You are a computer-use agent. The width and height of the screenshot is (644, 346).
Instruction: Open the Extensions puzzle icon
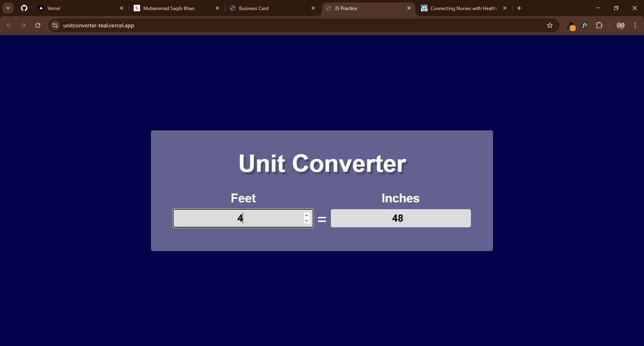click(x=599, y=25)
